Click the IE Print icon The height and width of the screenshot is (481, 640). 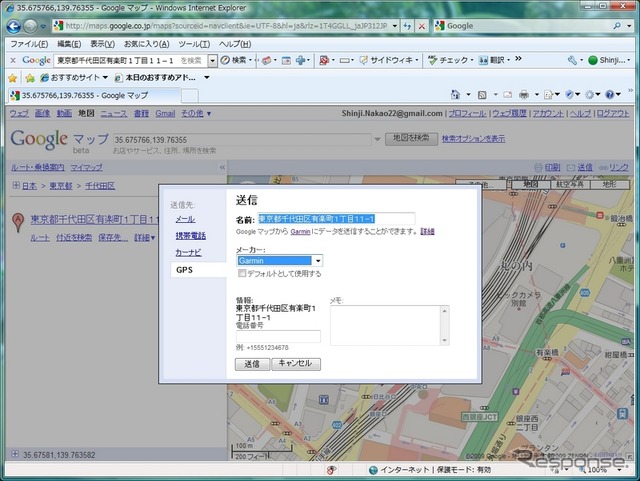pos(524,95)
